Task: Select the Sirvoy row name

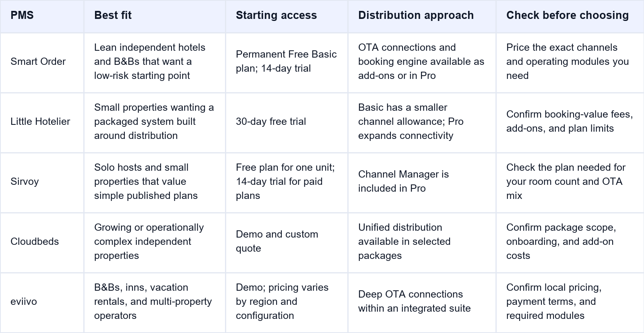Action: 42,183
